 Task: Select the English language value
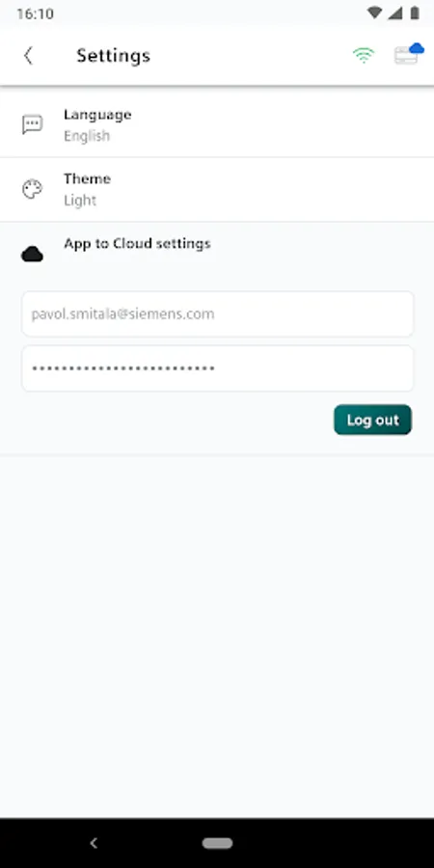point(87,136)
